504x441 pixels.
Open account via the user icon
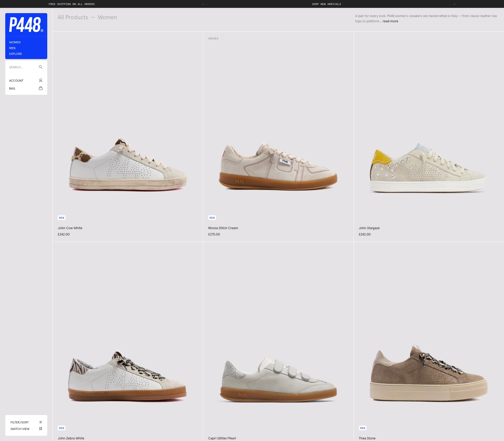[40, 80]
